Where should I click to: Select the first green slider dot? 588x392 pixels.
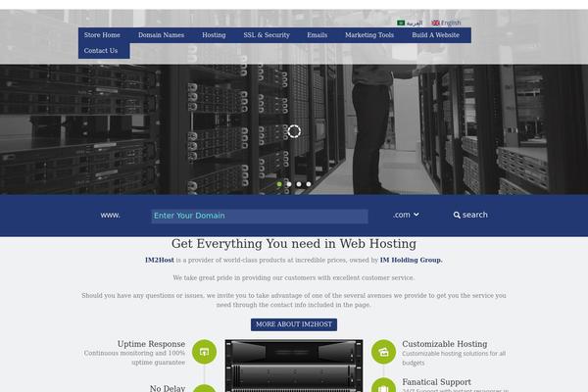pos(279,184)
